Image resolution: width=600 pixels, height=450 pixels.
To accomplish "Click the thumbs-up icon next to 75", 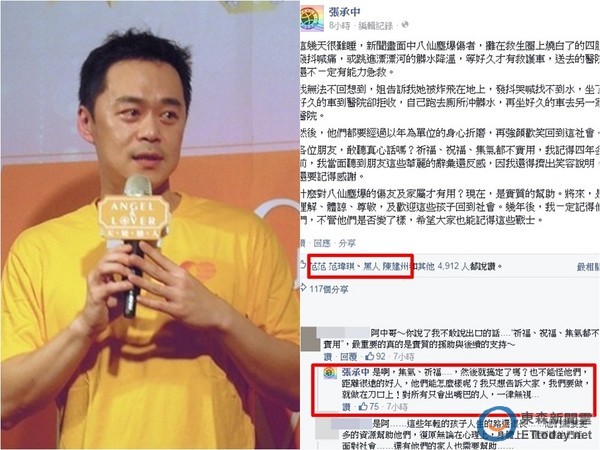I will 363,407.
